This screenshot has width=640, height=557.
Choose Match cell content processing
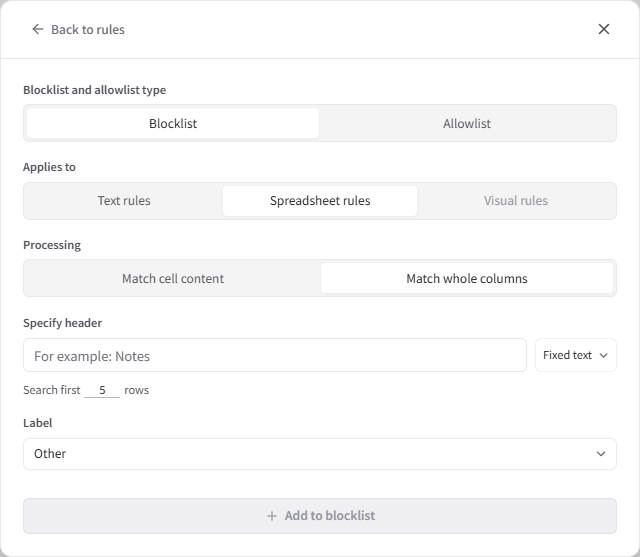pyautogui.click(x=173, y=278)
